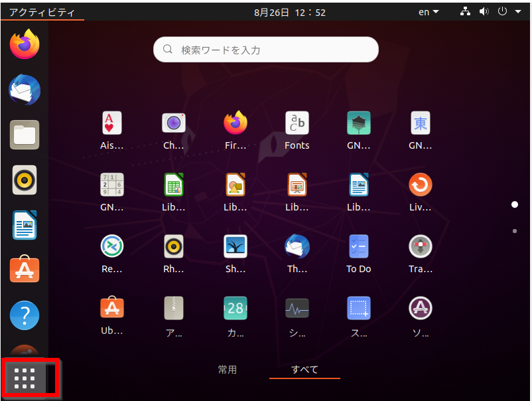Launch GNOME Sudoku grid icon
The height and width of the screenshot is (401, 532).
tap(111, 192)
